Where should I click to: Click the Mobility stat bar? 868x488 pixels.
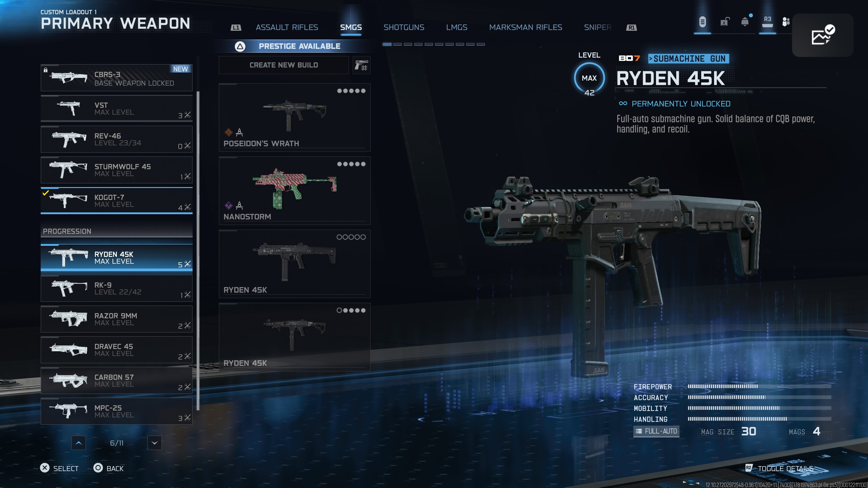tap(759, 408)
